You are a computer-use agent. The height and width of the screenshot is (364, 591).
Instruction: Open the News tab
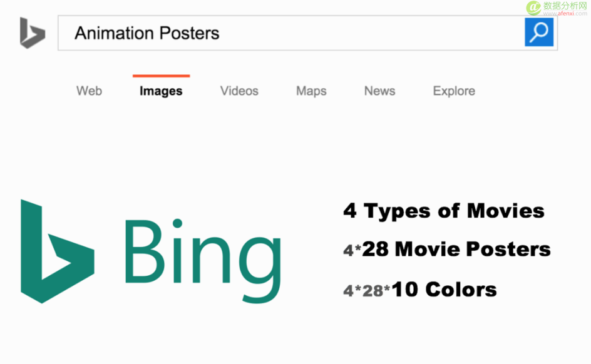click(x=379, y=91)
